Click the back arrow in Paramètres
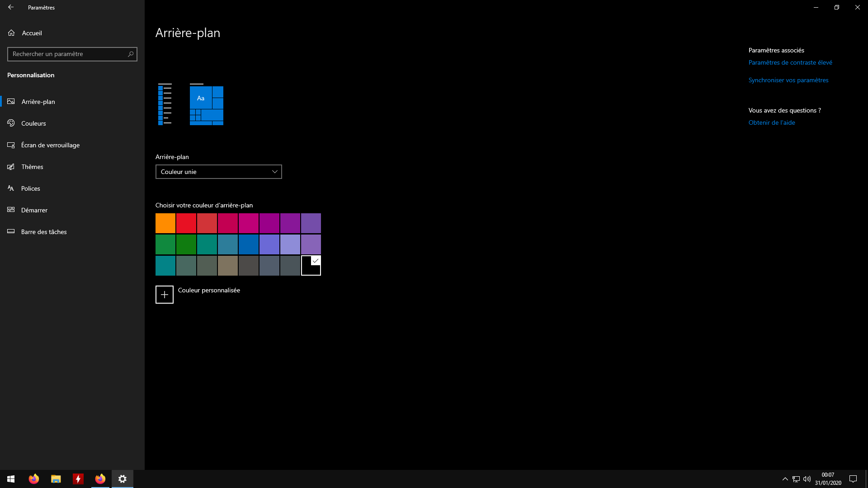Image resolution: width=868 pixels, height=488 pixels. pyautogui.click(x=11, y=7)
